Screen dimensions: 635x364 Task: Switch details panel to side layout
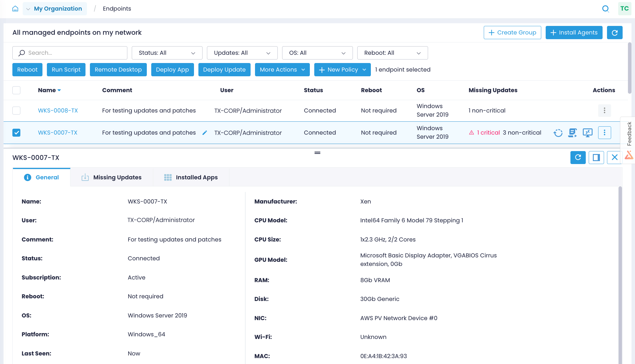(596, 158)
